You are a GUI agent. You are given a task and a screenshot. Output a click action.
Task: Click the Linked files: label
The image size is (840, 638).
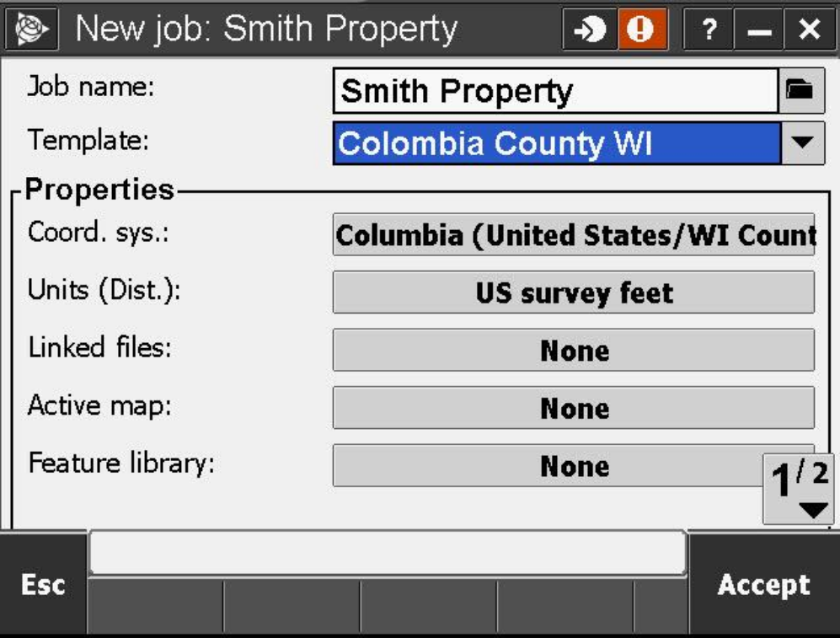100,347
